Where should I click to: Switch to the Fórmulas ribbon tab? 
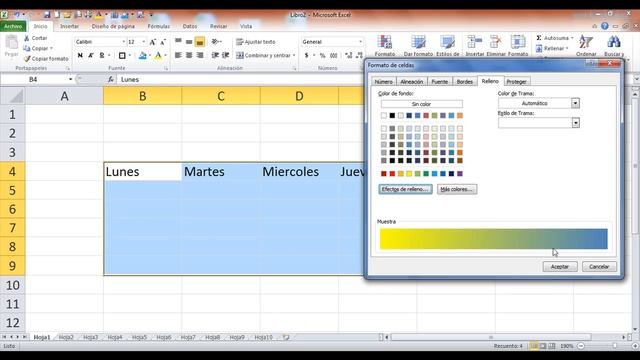coord(158,26)
